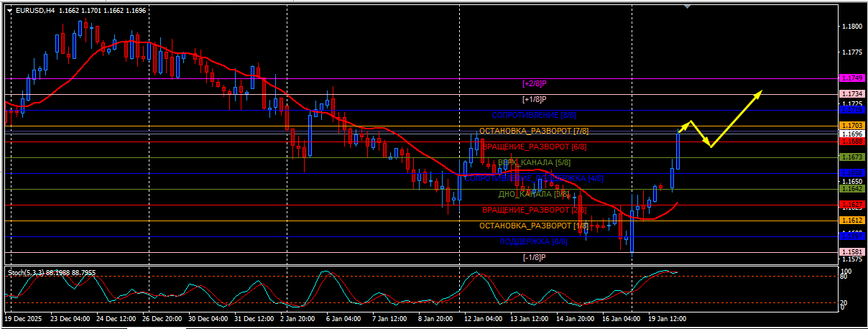Click the 19 Jan 12:00 time label
Screen dimensions: 868x329
pyautogui.click(x=668, y=318)
